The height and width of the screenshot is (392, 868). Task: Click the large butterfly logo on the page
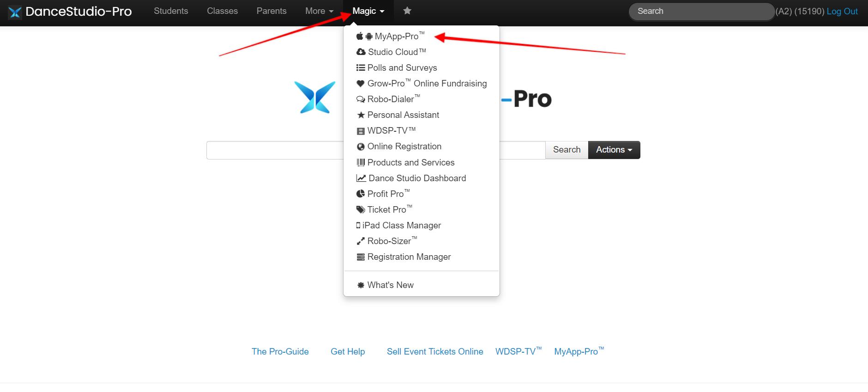point(315,97)
